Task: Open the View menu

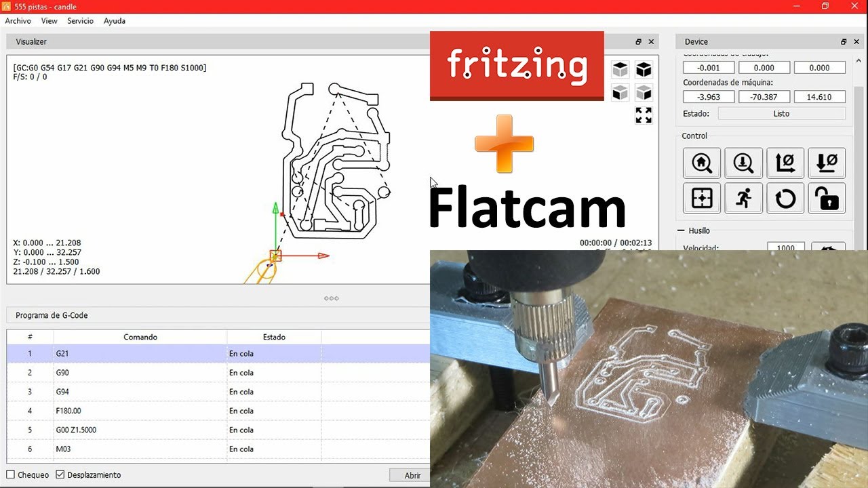Action: [x=49, y=21]
